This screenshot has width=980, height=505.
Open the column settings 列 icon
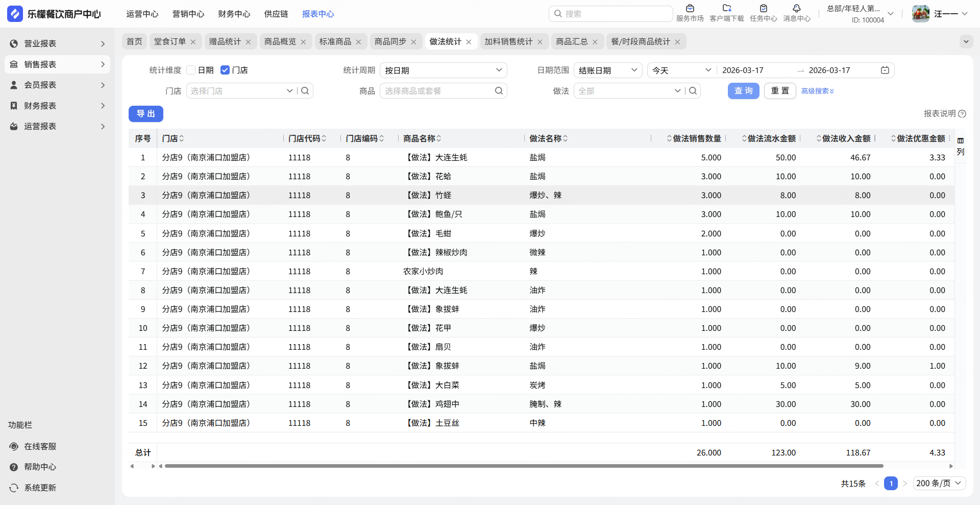coord(960,146)
